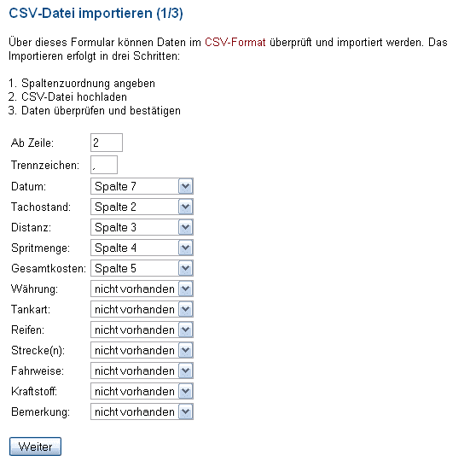
Task: Click the arrow icon of Währung select
Action: [x=185, y=289]
